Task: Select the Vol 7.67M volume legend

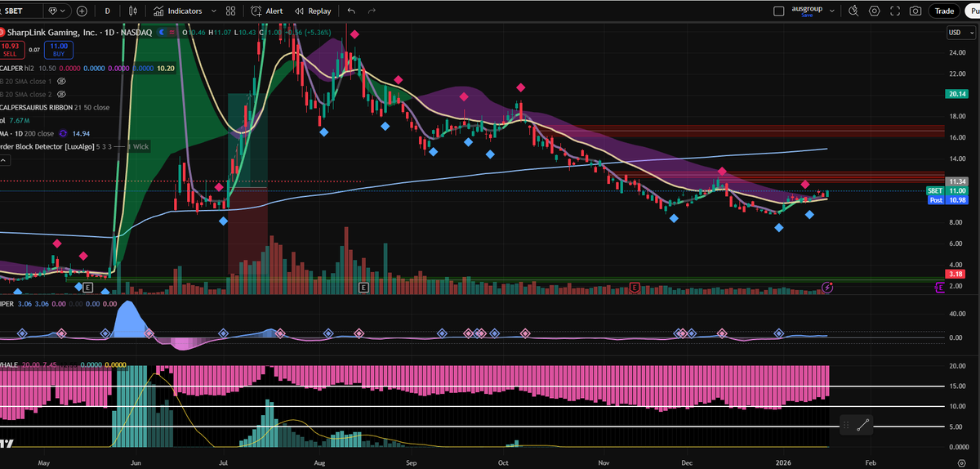Action: coord(16,120)
